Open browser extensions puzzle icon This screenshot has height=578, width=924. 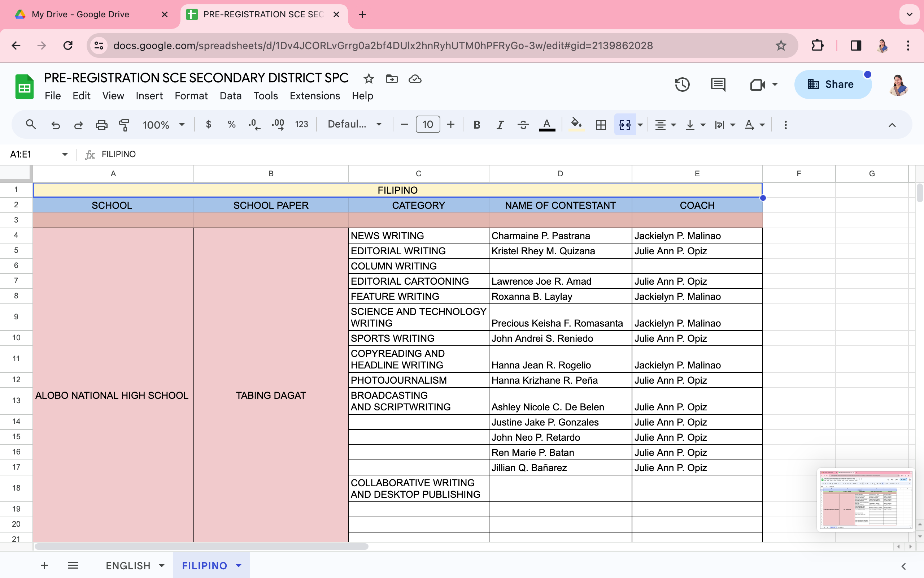click(x=818, y=46)
